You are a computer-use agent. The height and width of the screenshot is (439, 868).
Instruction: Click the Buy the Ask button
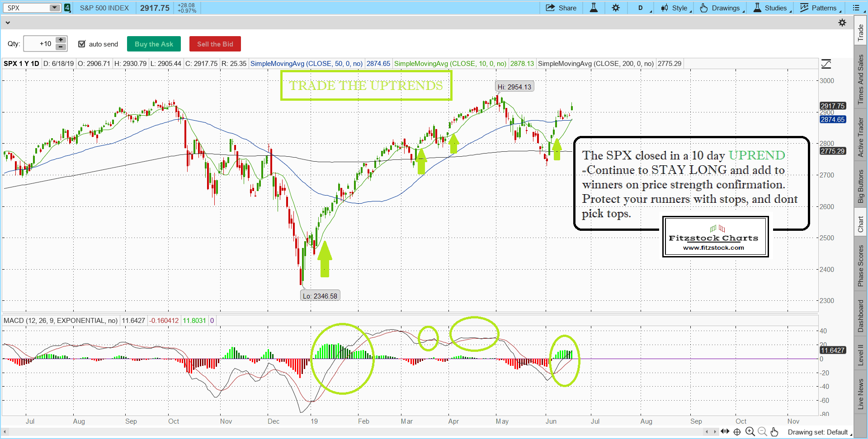point(154,44)
